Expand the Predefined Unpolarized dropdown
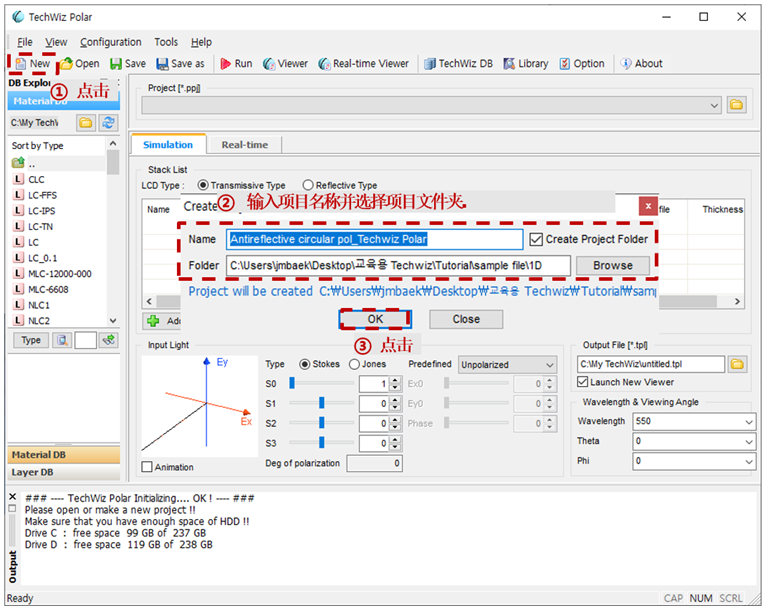This screenshot has height=606, width=763. point(507,365)
